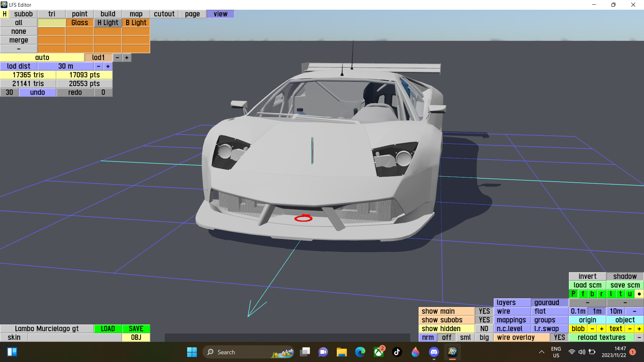Viewport: 644px width, 362px height.
Task: Toggle wire overlay YES button
Action: tap(559, 338)
